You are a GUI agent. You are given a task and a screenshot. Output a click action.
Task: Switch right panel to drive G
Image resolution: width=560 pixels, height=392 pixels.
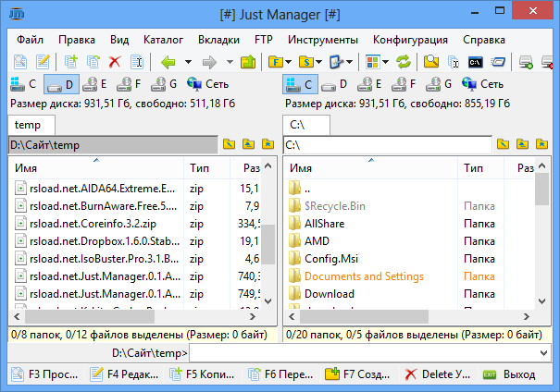tap(438, 84)
